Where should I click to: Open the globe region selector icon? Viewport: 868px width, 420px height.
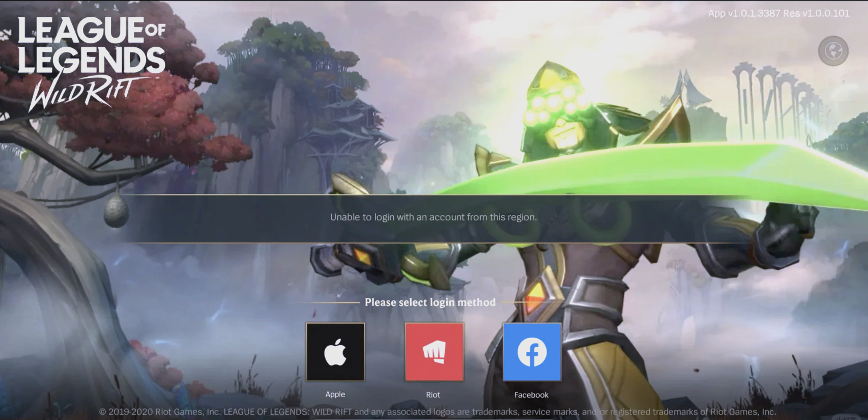point(833,51)
